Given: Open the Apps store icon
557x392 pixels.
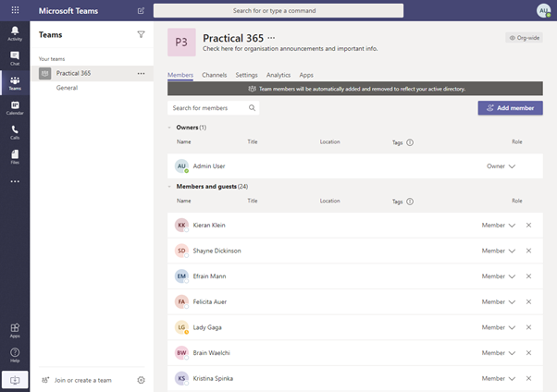Looking at the screenshot, I should pos(15,330).
